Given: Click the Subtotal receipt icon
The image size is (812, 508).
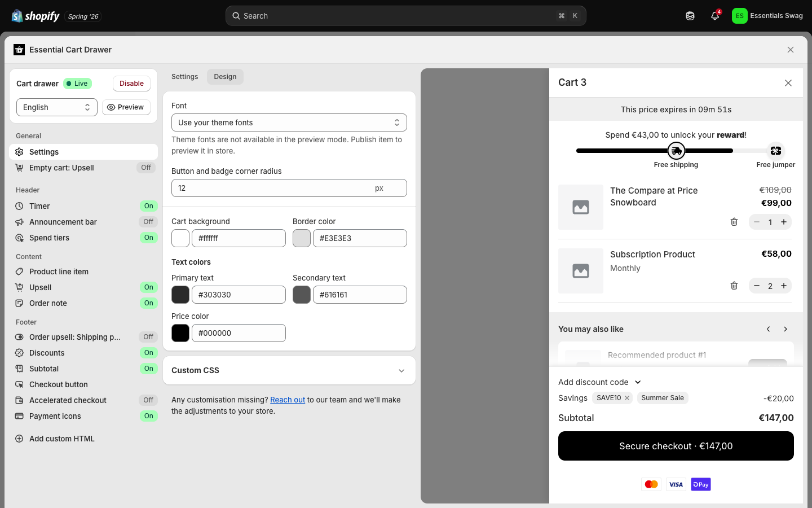Looking at the screenshot, I should (x=19, y=369).
